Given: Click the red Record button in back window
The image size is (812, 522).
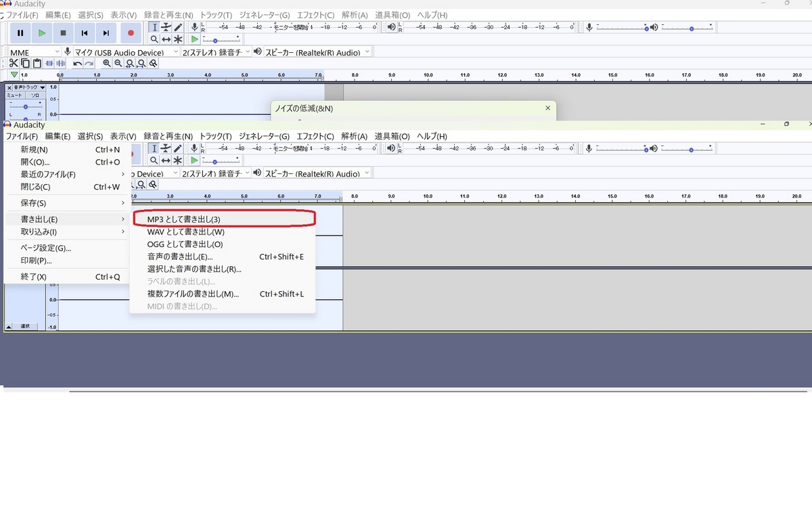Looking at the screenshot, I should [x=131, y=32].
